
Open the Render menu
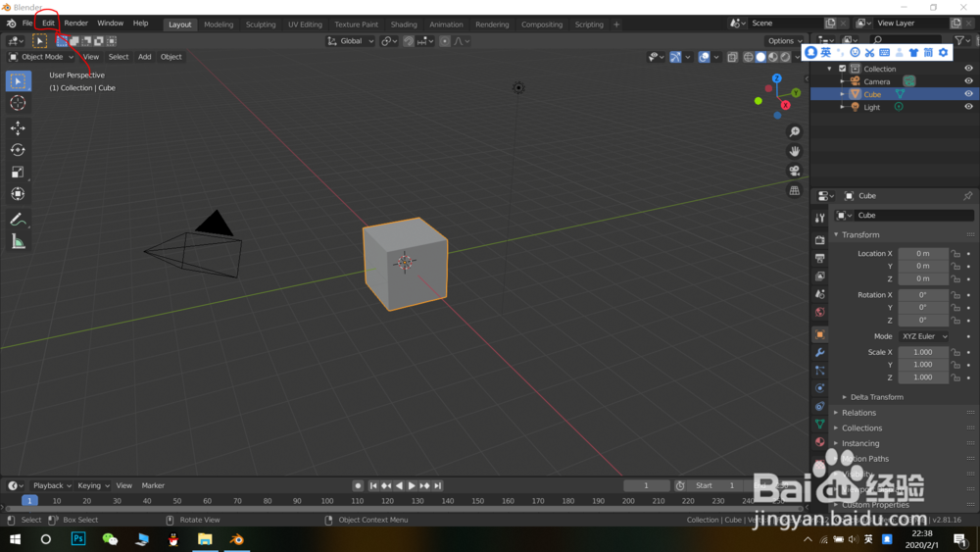coord(76,24)
